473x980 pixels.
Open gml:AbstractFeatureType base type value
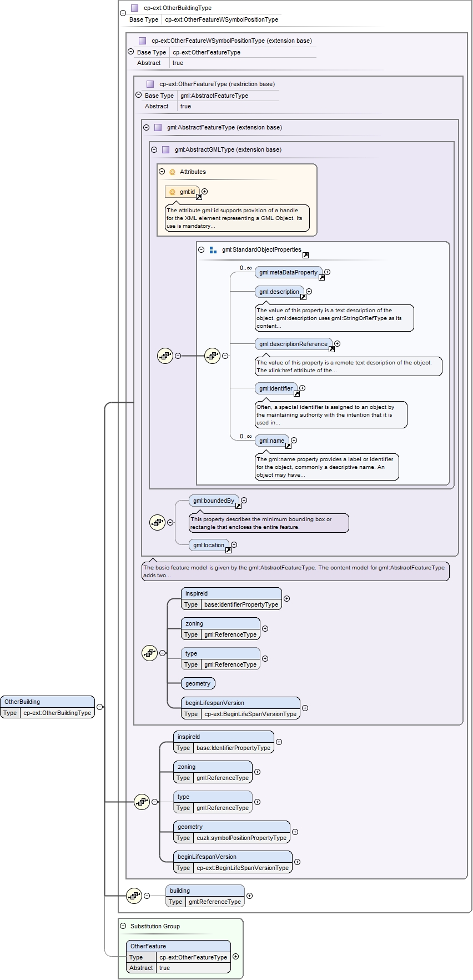click(x=214, y=96)
